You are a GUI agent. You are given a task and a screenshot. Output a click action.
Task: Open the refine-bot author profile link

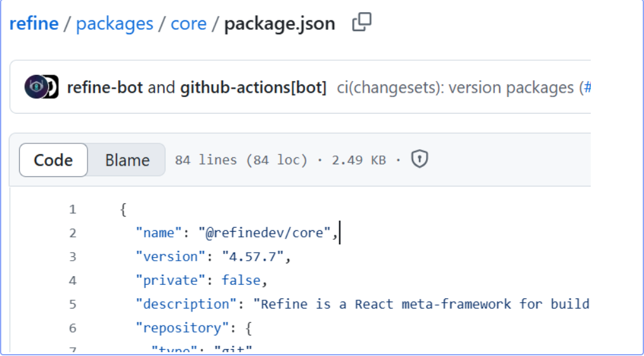105,87
